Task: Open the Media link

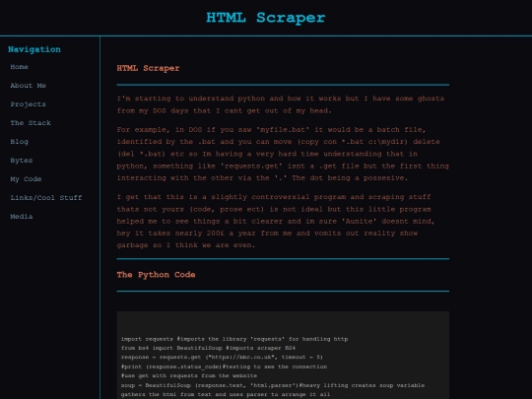Action: pyautogui.click(x=22, y=216)
